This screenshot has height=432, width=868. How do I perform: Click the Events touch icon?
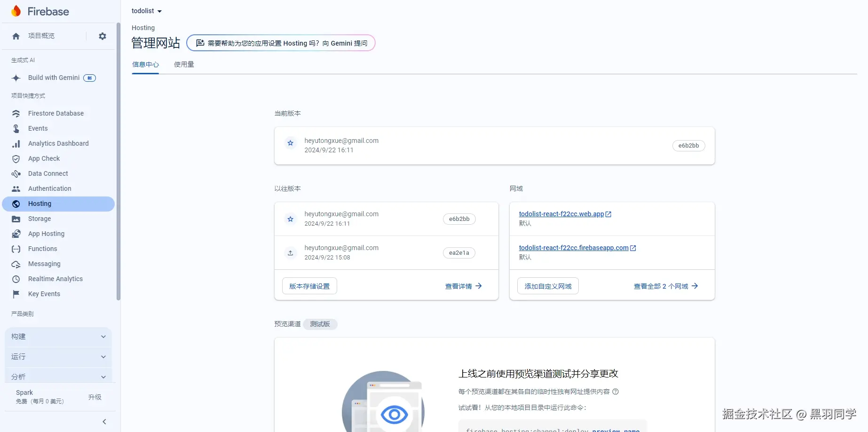coord(16,129)
